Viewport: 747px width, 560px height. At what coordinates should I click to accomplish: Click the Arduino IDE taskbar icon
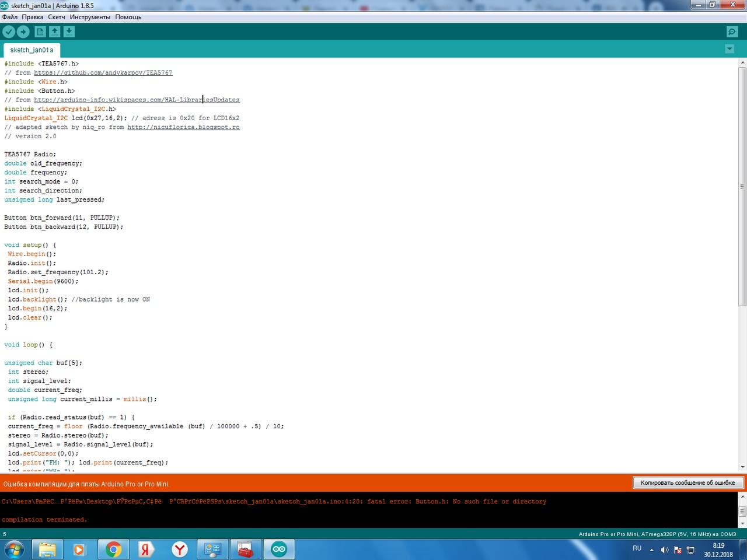coord(279,549)
